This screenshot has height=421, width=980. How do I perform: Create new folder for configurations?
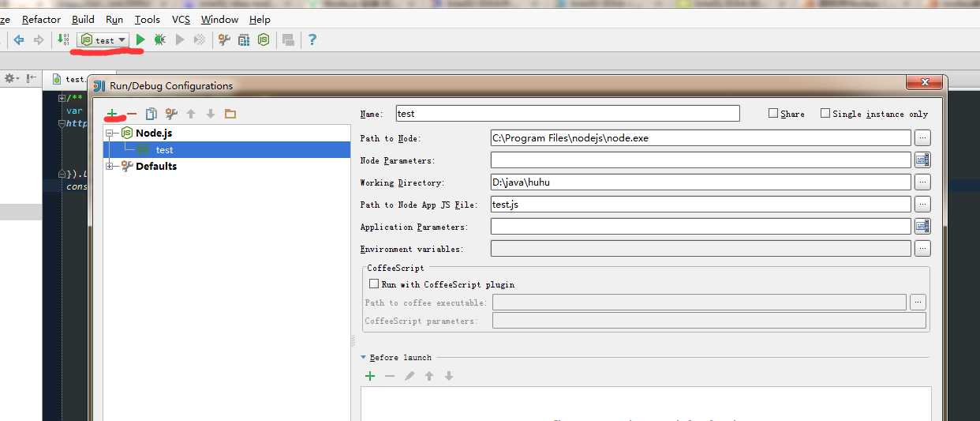tap(230, 114)
